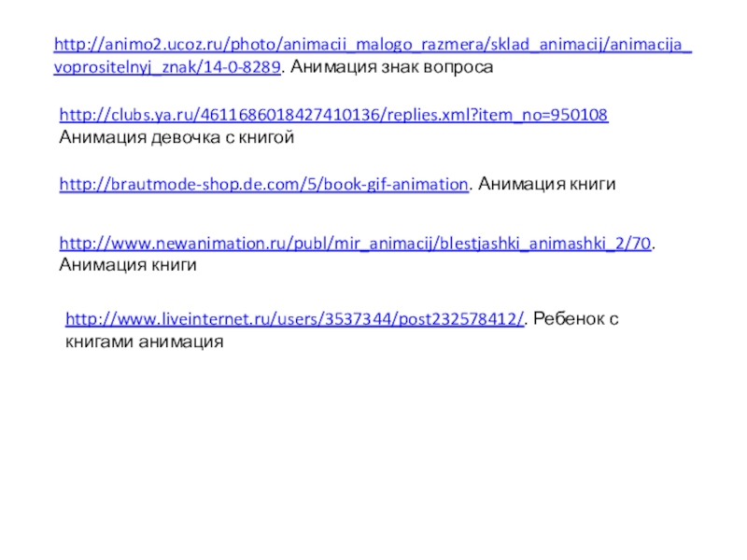Image resolution: width=747 pixels, height=560 pixels.
Task: Click 'Анимация книги' below the newanimation link
Action: click(128, 265)
